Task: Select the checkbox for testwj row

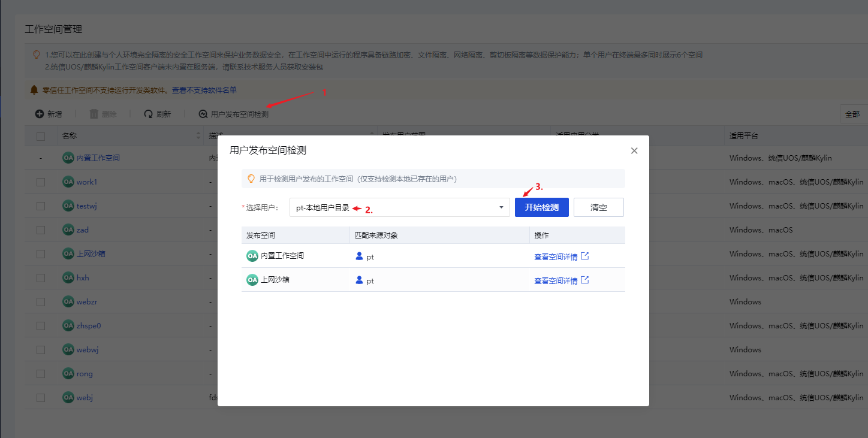Action: (41, 206)
